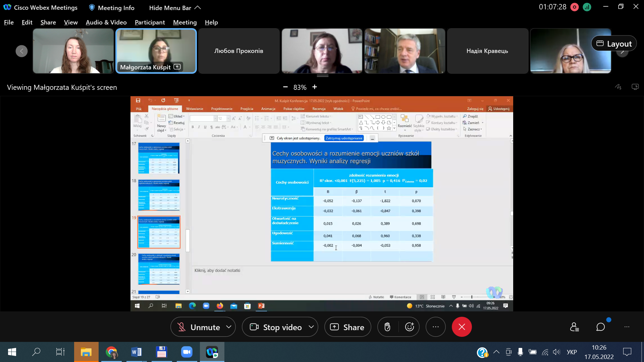Expand video options arrow beside Stop video

pos(311,327)
